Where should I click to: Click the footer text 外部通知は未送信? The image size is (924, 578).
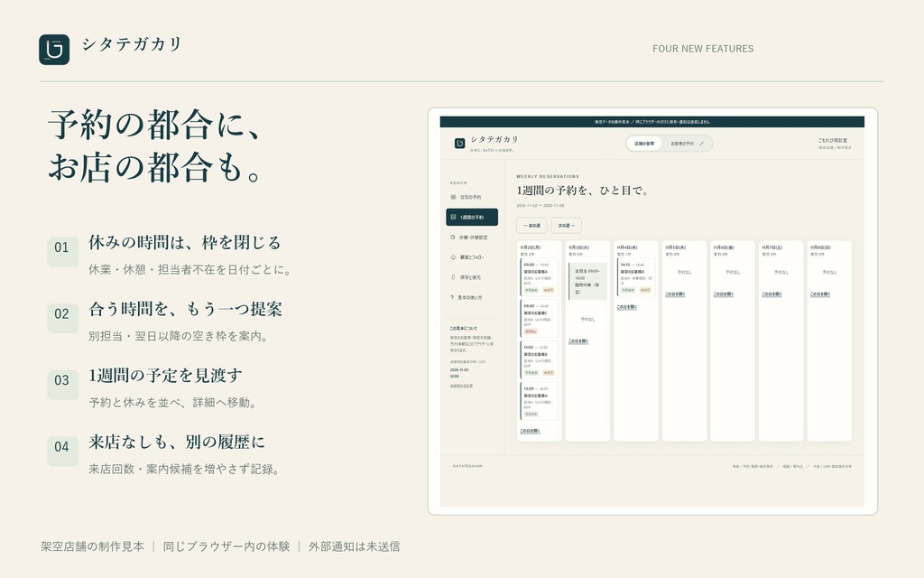pos(354,546)
